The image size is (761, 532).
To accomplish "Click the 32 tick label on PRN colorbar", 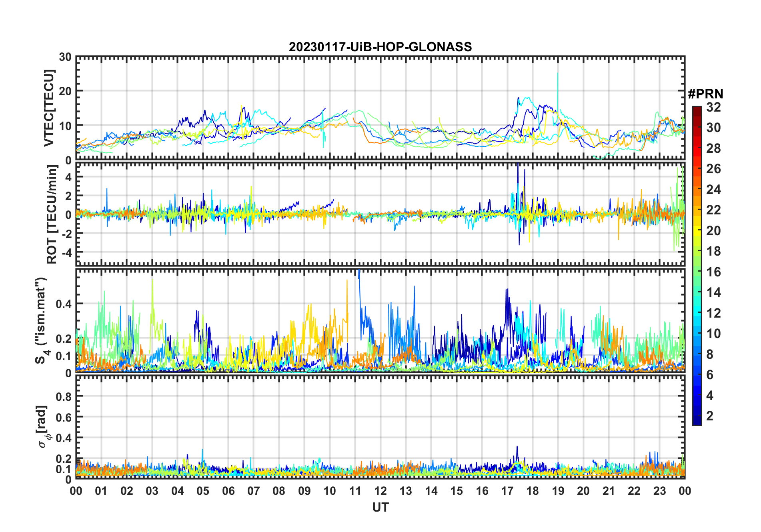I will (713, 107).
